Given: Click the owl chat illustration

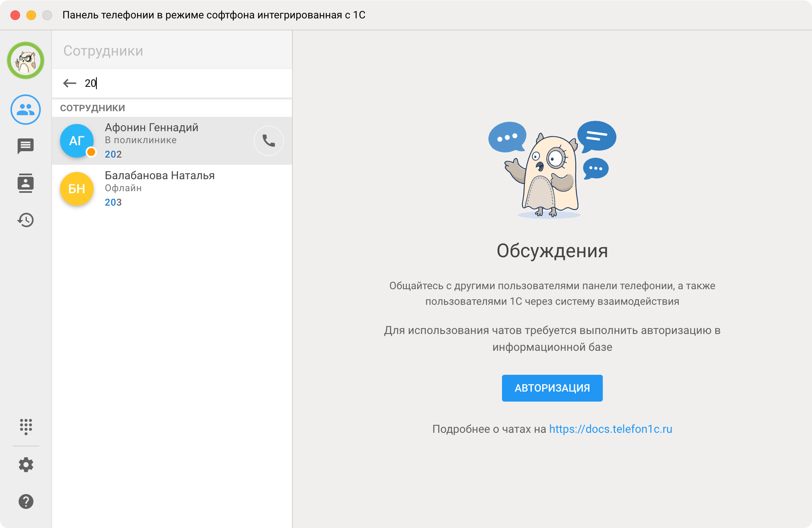Looking at the screenshot, I should (x=552, y=170).
